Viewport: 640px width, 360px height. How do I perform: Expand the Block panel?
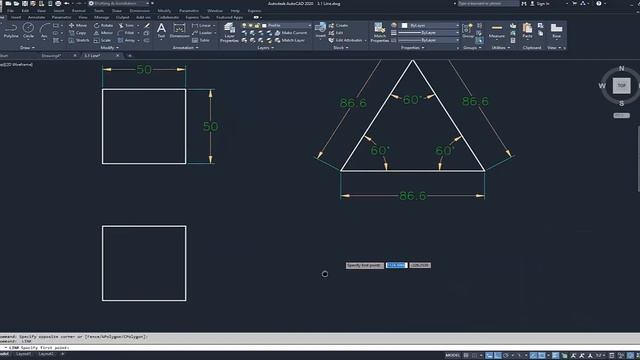[340, 48]
